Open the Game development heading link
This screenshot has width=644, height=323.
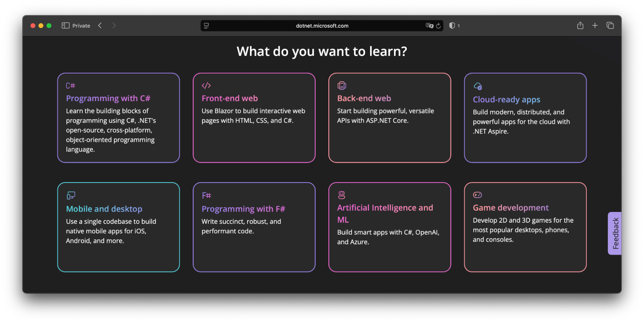[x=510, y=208]
